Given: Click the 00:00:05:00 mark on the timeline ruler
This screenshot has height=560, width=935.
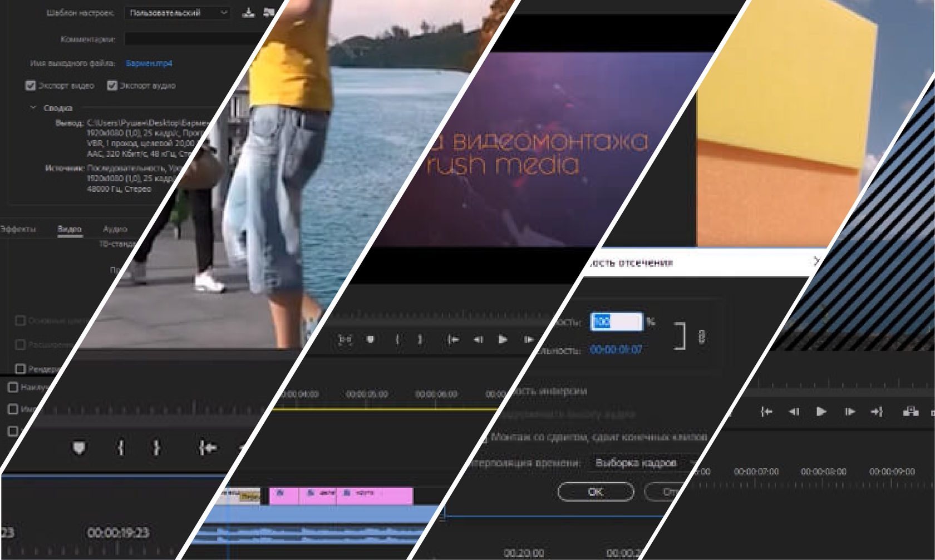Looking at the screenshot, I should point(367,394).
